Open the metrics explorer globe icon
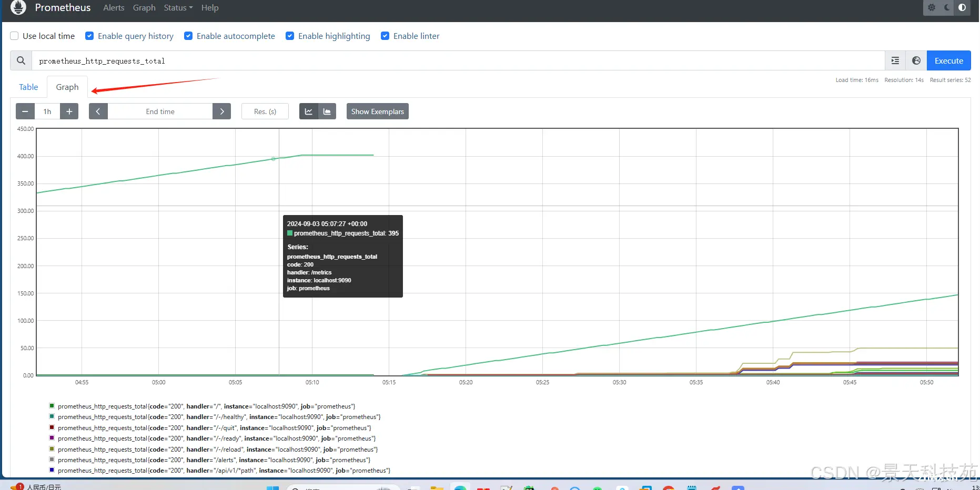 tap(916, 60)
